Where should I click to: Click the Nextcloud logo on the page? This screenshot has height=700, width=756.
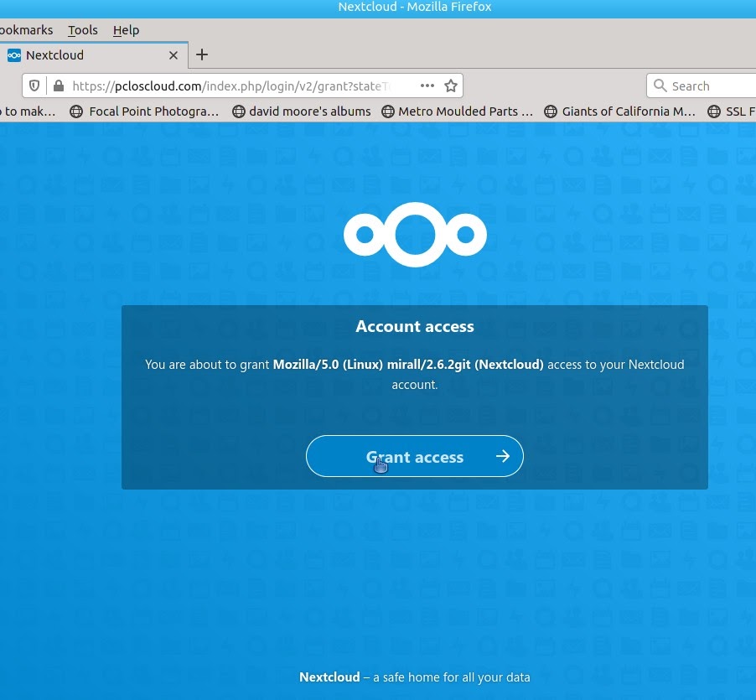tap(415, 235)
